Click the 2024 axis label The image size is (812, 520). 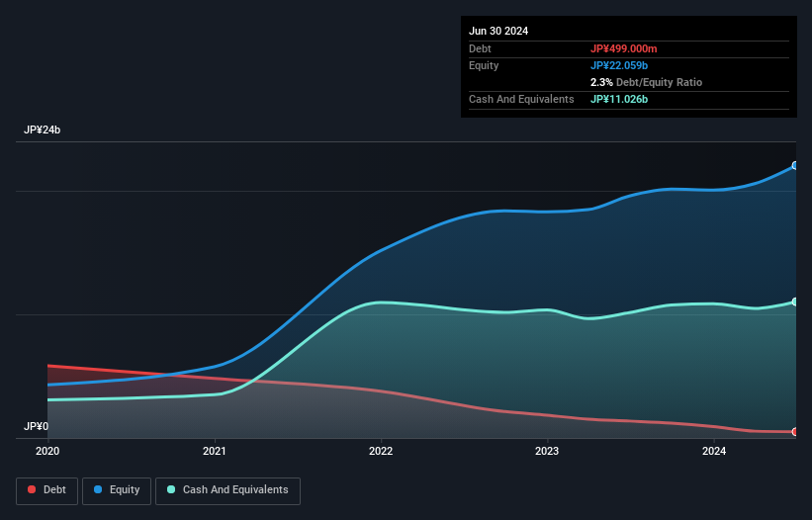tap(714, 451)
